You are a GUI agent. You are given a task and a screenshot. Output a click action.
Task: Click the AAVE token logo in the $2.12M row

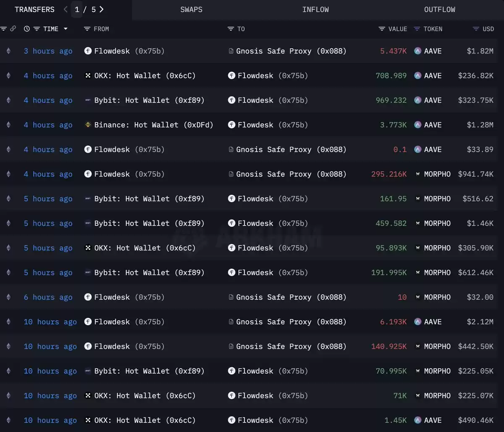pos(417,322)
